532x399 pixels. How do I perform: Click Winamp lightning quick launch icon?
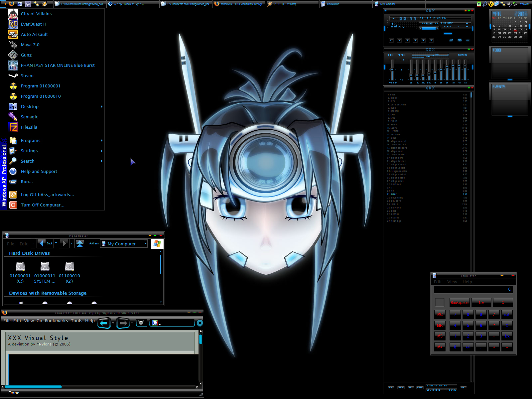click(x=45, y=4)
